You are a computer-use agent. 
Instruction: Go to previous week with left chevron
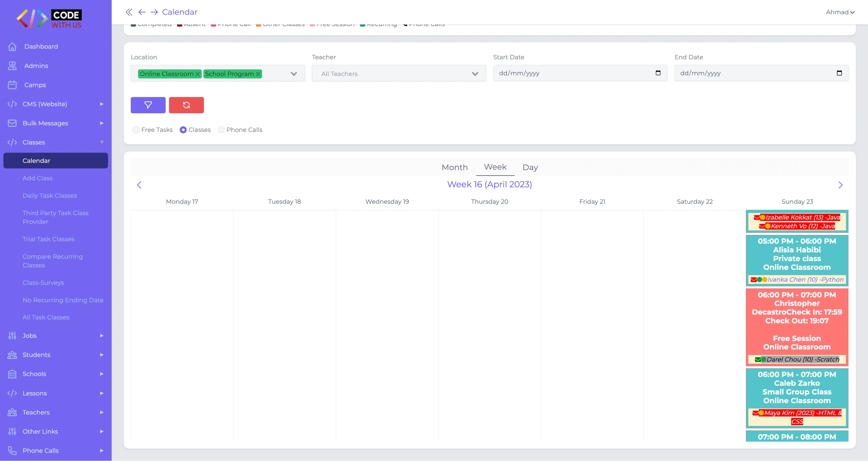click(139, 185)
